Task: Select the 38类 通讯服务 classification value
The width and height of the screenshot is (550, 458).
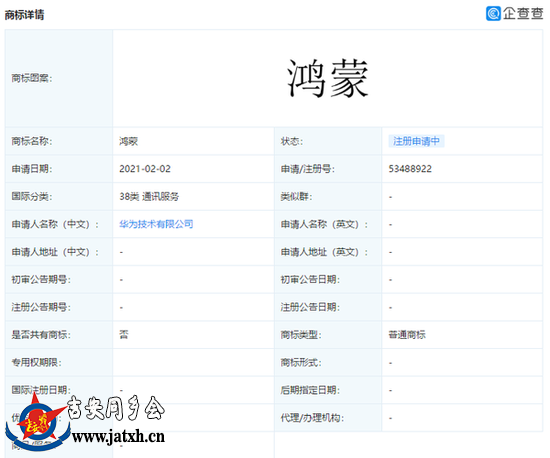Action: (x=149, y=196)
